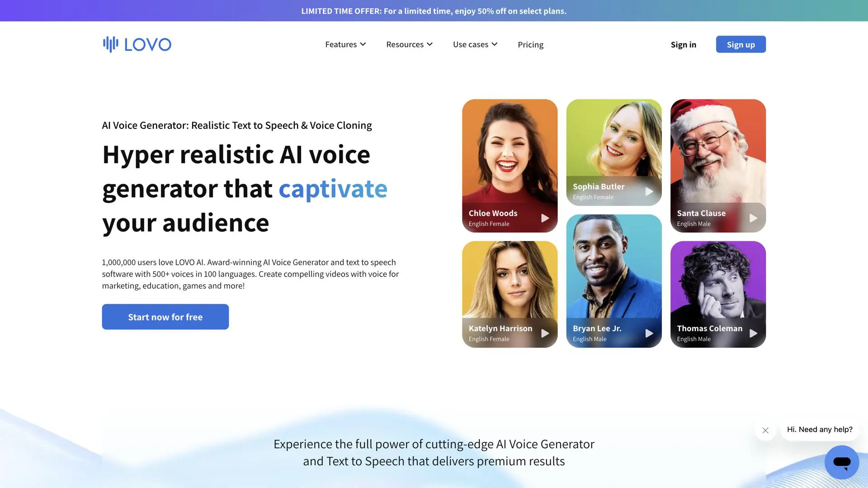868x488 pixels.
Task: Click the limited time offer banner
Action: click(x=434, y=11)
